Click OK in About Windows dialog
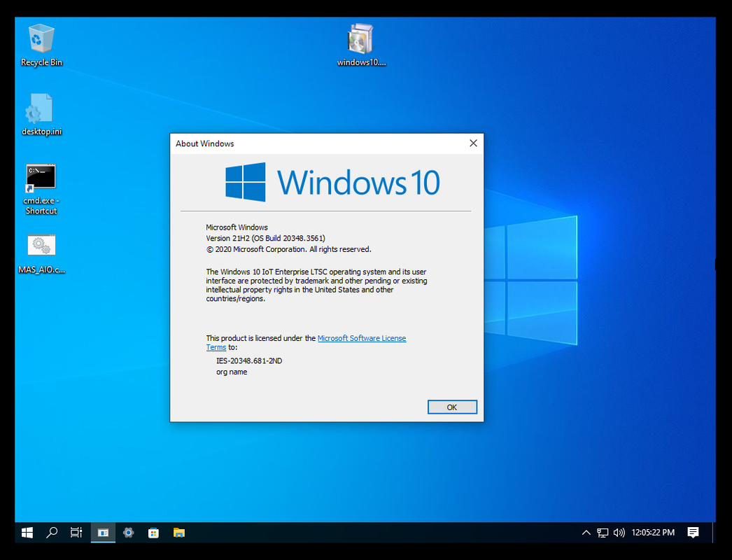732x560 pixels. tap(452, 407)
